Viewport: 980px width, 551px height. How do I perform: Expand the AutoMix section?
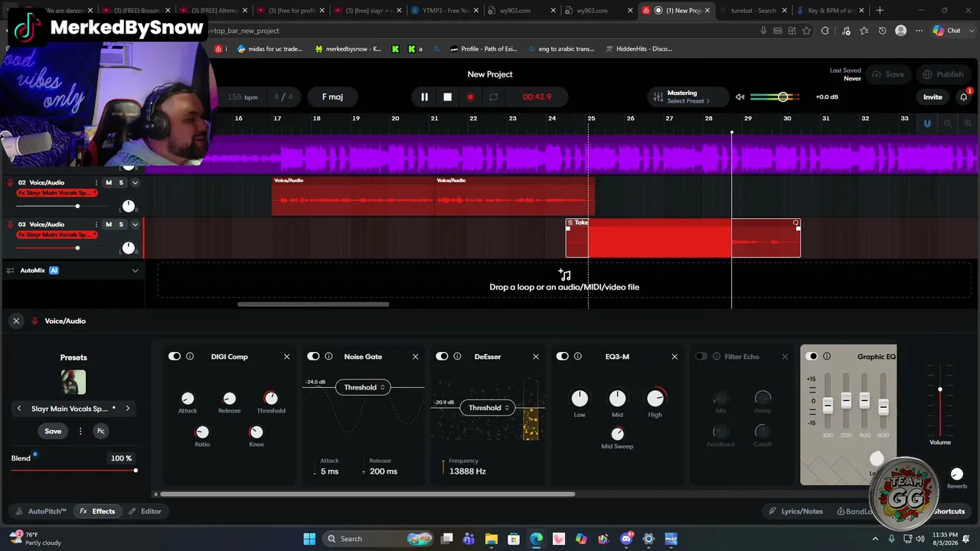point(135,271)
